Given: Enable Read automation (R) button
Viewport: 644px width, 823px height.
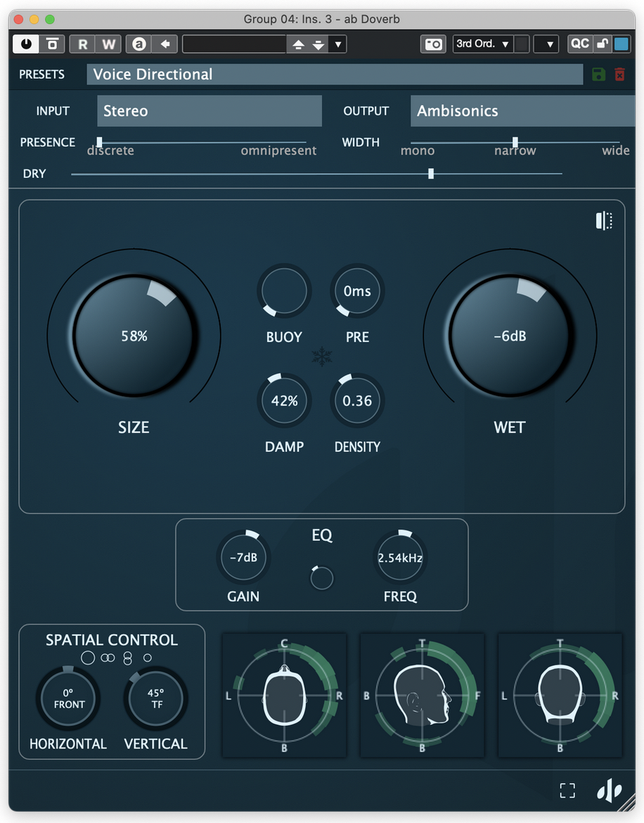Looking at the screenshot, I should pos(82,44).
